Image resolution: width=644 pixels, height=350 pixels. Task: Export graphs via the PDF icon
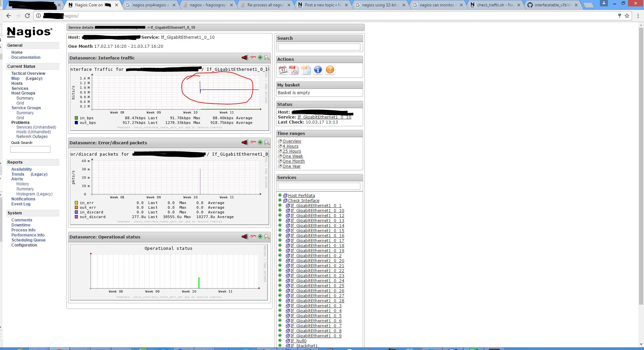click(294, 70)
